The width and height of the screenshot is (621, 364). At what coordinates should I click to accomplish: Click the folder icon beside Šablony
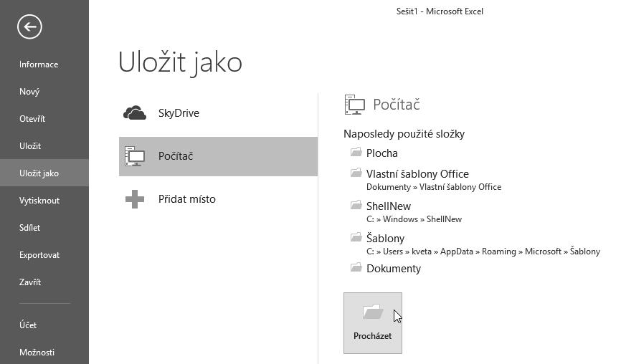point(356,238)
